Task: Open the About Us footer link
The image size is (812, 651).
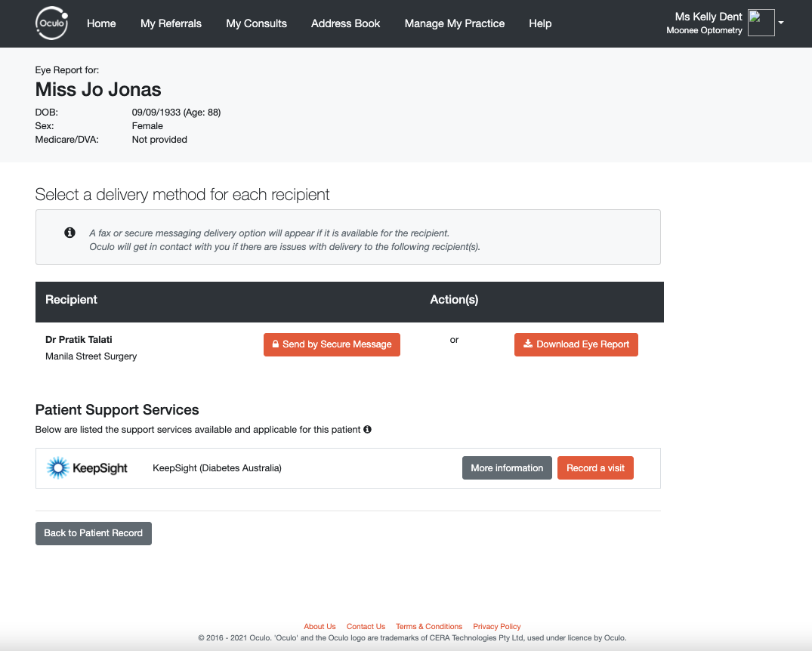Action: pyautogui.click(x=320, y=626)
